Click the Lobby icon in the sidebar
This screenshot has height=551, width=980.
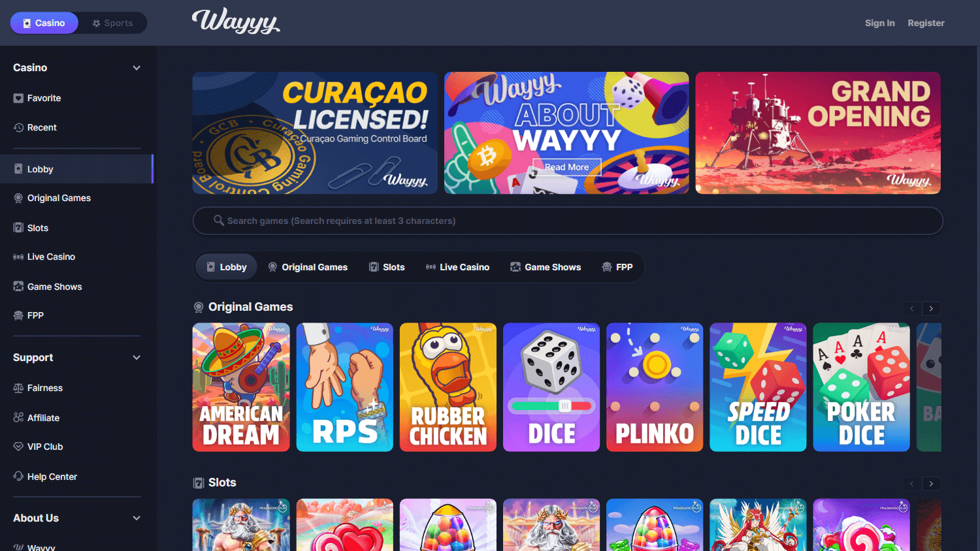tap(18, 169)
